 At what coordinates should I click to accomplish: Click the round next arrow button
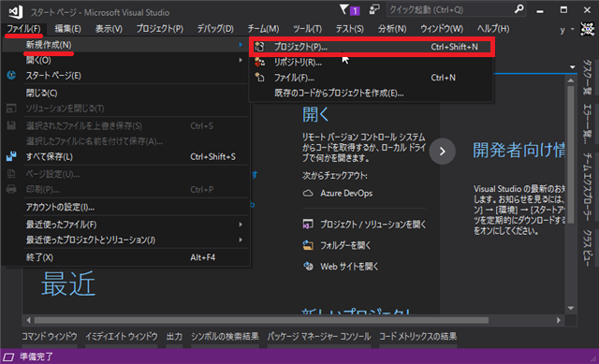(442, 152)
